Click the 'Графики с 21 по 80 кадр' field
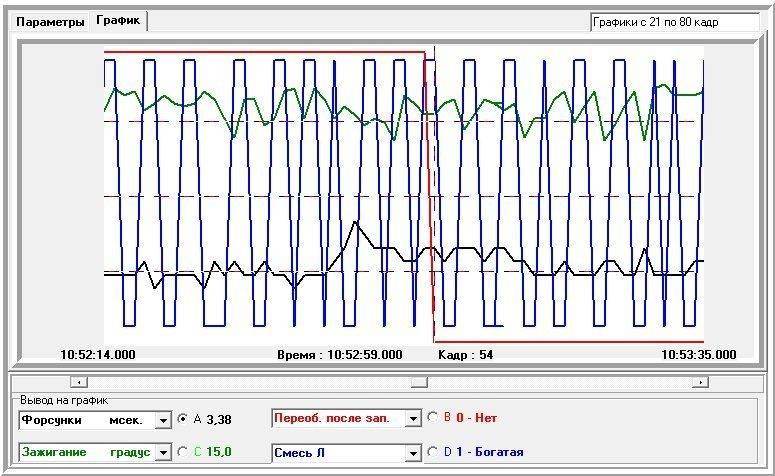Viewport: 775px width, 476px height. (x=673, y=21)
